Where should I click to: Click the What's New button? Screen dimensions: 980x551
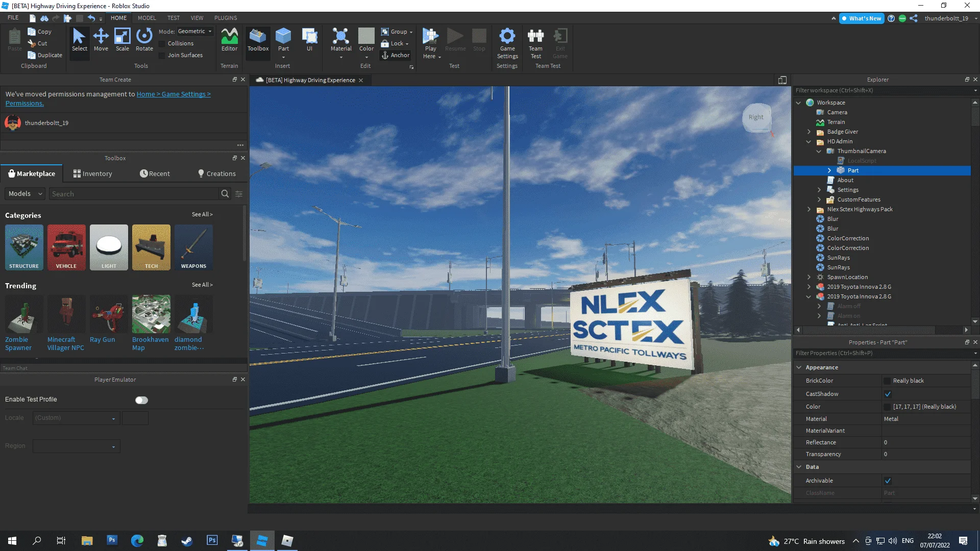click(862, 18)
